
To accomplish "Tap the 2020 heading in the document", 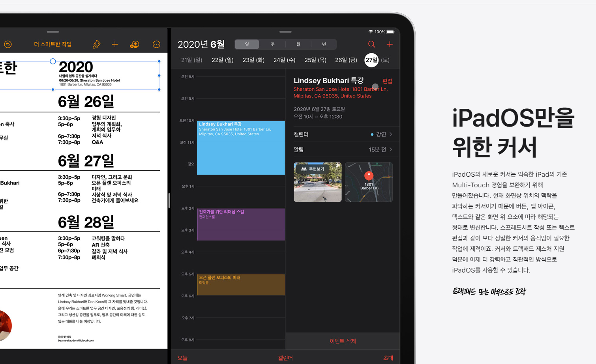I will (x=76, y=67).
